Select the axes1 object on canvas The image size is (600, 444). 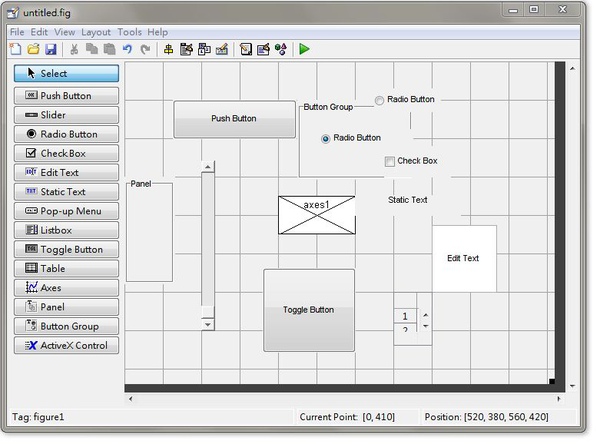coord(317,215)
